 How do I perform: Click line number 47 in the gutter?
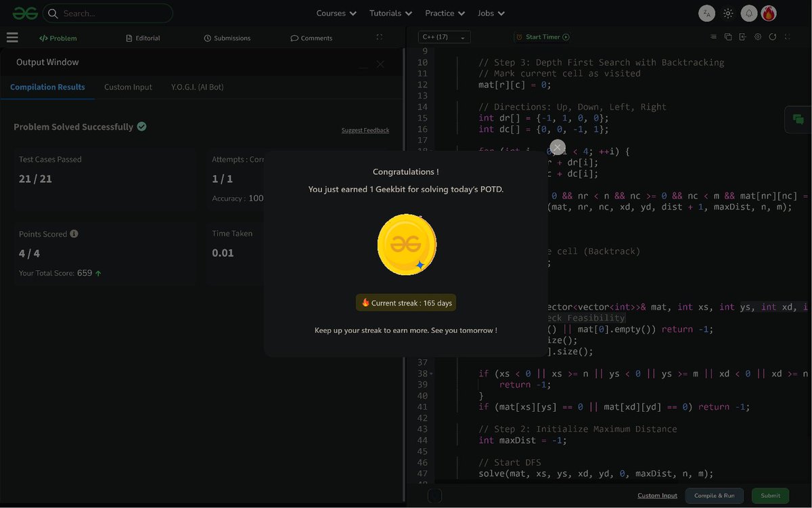click(x=422, y=473)
